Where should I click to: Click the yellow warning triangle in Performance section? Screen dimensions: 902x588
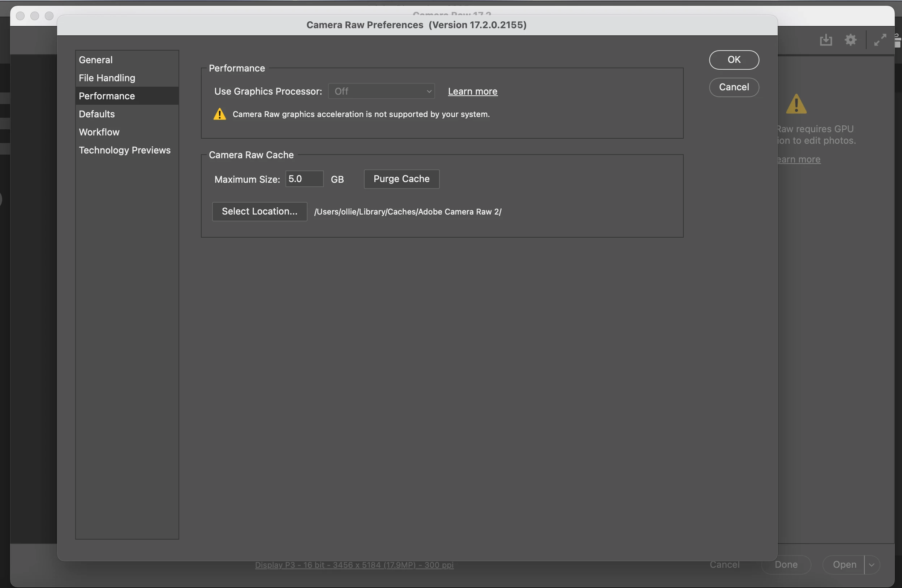pyautogui.click(x=220, y=114)
